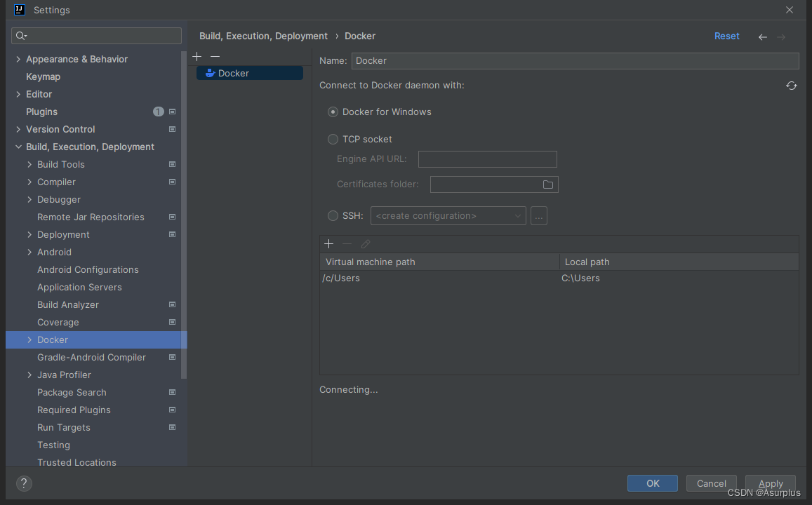Click project-level icon next to Build Analyzer

(x=173, y=305)
